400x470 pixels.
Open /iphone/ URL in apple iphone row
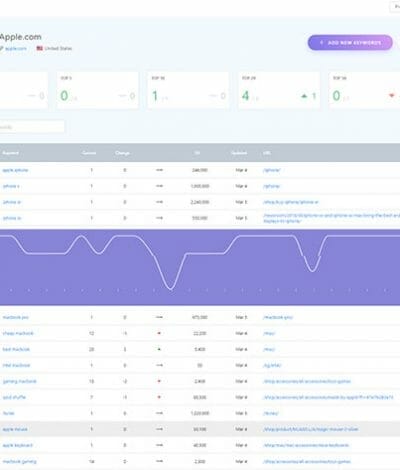272,170
